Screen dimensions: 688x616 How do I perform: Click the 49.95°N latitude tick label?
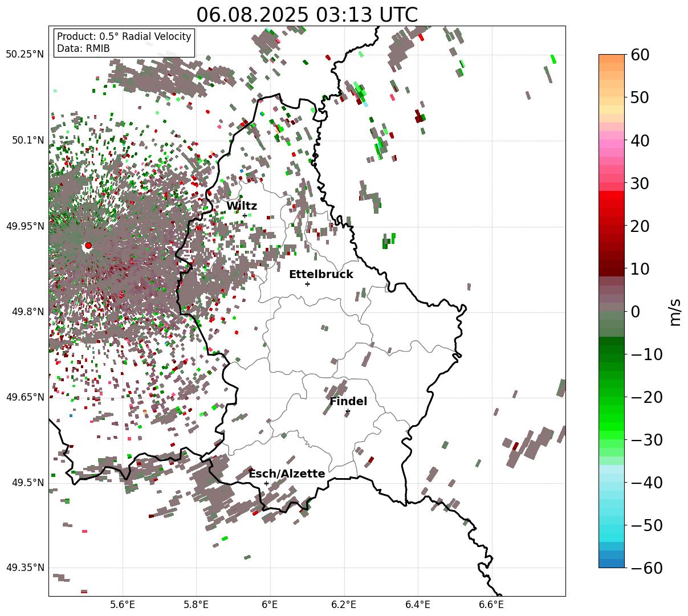(25, 226)
